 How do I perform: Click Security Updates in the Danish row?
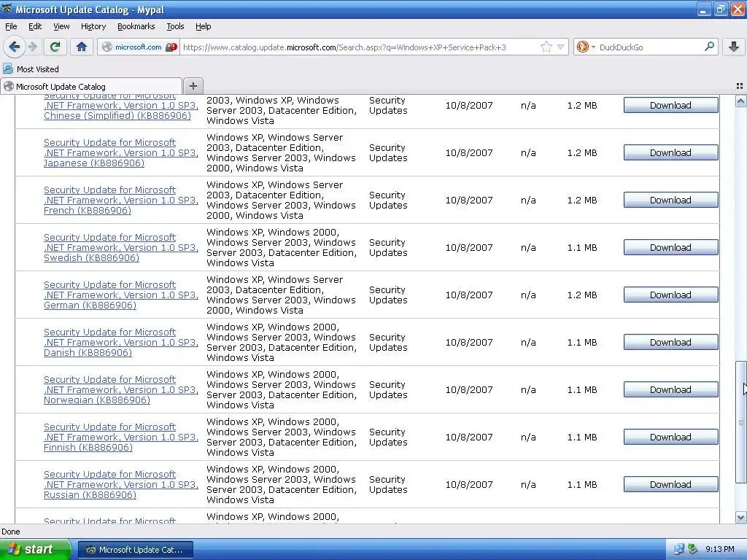388,342
